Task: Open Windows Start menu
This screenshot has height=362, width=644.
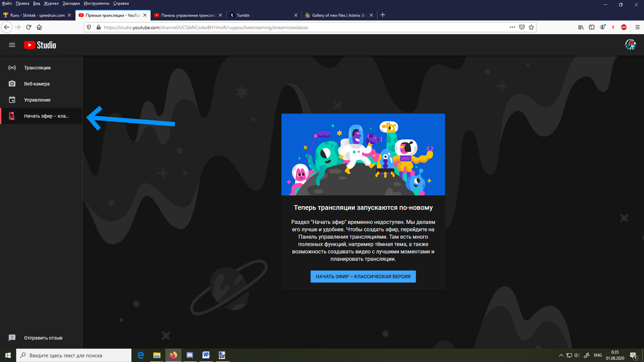Action: click(8, 355)
